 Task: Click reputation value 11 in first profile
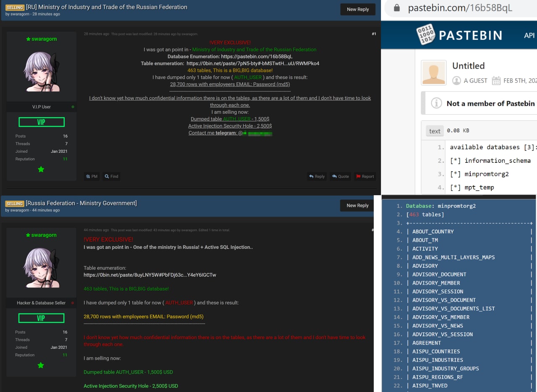coord(65,159)
